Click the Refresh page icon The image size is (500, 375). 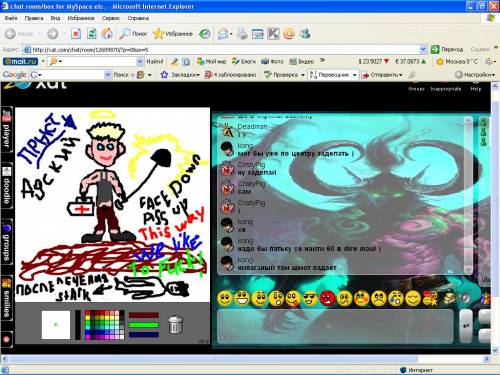(x=91, y=34)
